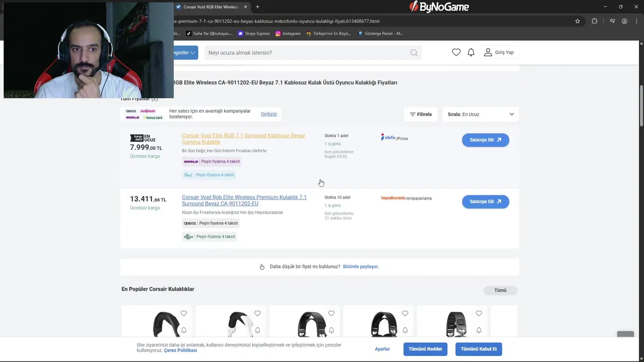
Task: Click heart icon on first headset card
Action: coord(184,313)
